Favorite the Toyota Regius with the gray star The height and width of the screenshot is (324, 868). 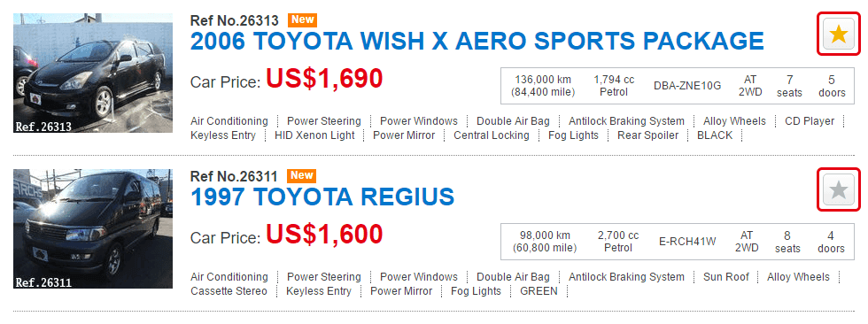[839, 189]
